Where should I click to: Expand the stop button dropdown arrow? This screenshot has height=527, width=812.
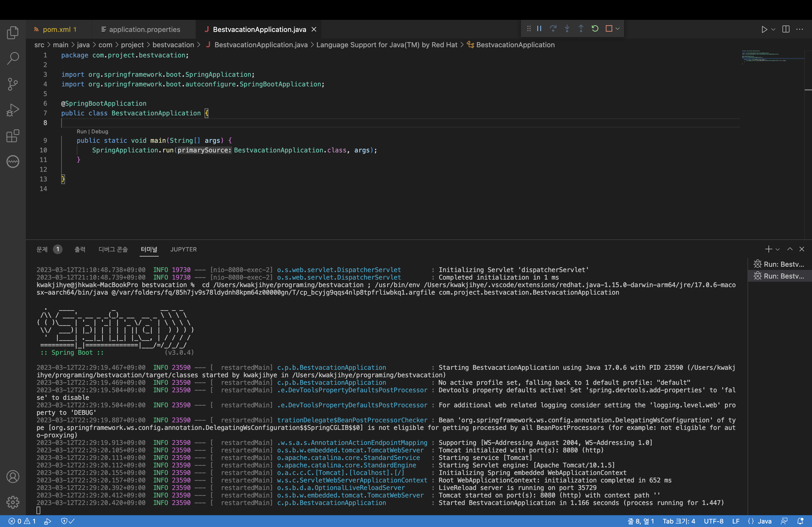pos(618,29)
